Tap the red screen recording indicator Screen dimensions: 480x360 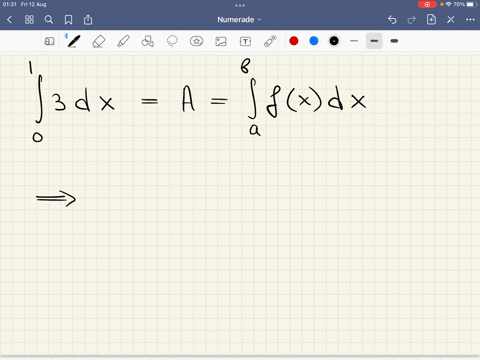tap(427, 4)
